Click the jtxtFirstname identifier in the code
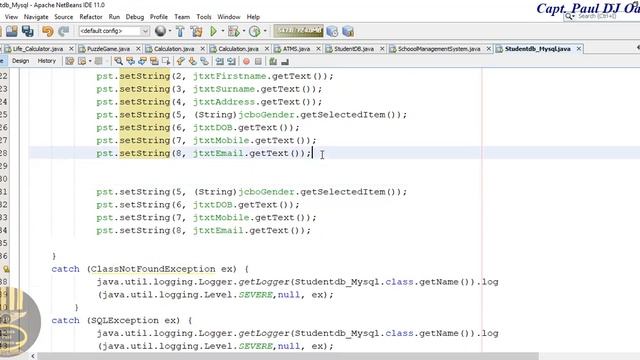The image size is (640, 360). (x=229, y=76)
